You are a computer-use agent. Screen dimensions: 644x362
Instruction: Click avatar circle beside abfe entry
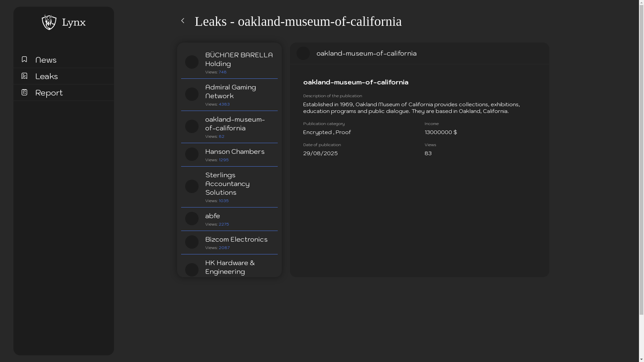coord(192,219)
